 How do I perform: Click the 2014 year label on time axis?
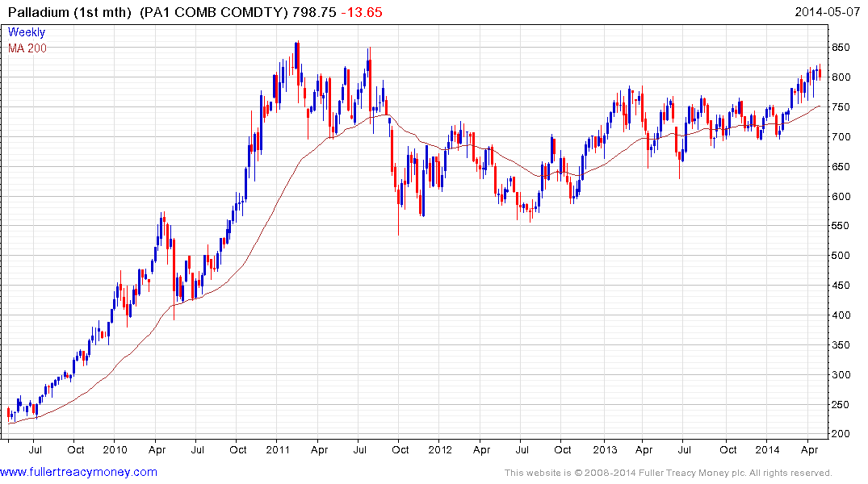click(x=768, y=449)
